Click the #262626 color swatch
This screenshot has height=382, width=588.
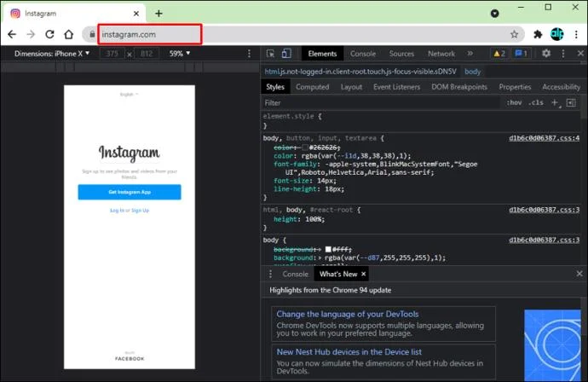click(305, 148)
